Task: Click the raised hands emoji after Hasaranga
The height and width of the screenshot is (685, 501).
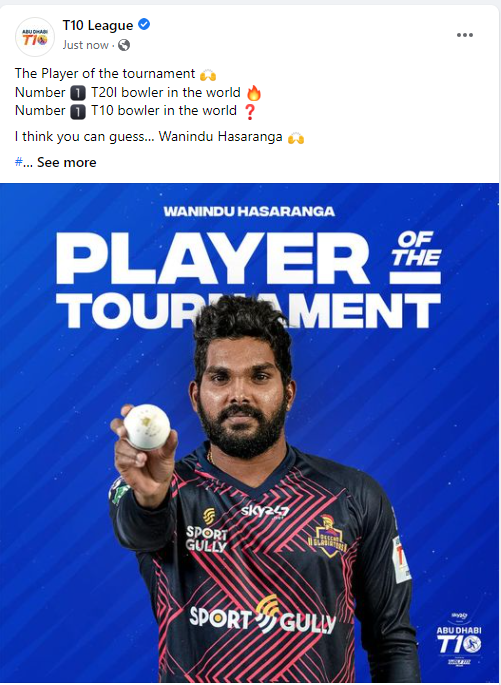Action: 296,138
